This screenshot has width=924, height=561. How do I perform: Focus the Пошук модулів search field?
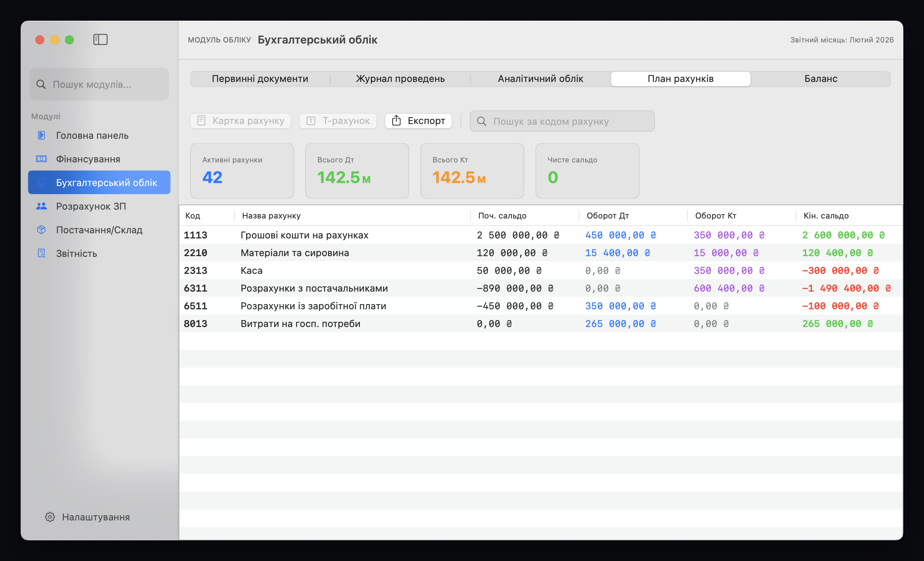(99, 85)
